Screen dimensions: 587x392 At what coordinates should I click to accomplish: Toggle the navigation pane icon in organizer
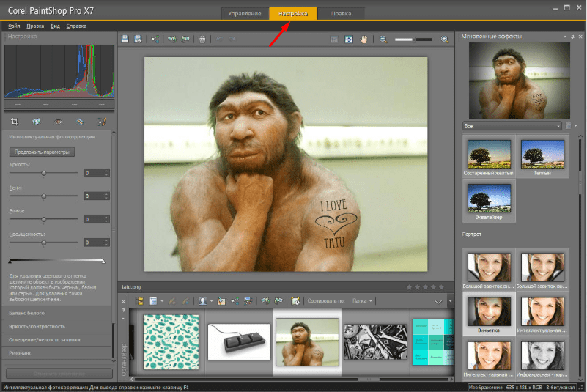[x=139, y=300]
